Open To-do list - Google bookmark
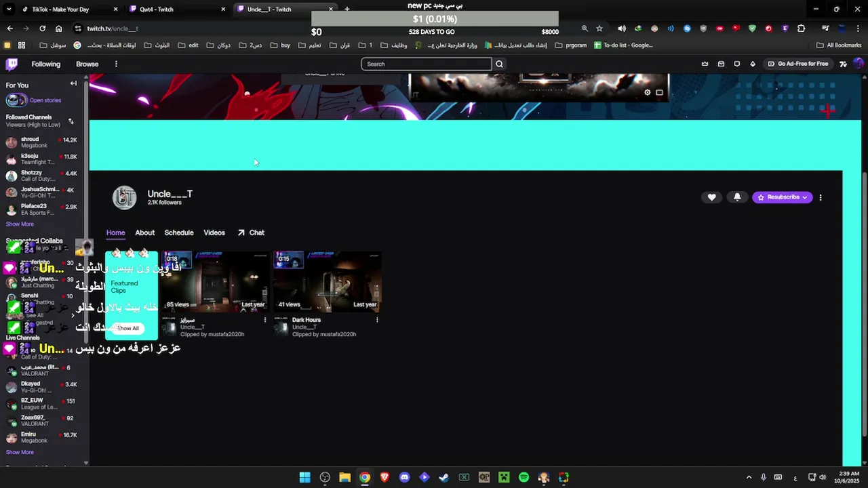The height and width of the screenshot is (488, 868). 623,45
